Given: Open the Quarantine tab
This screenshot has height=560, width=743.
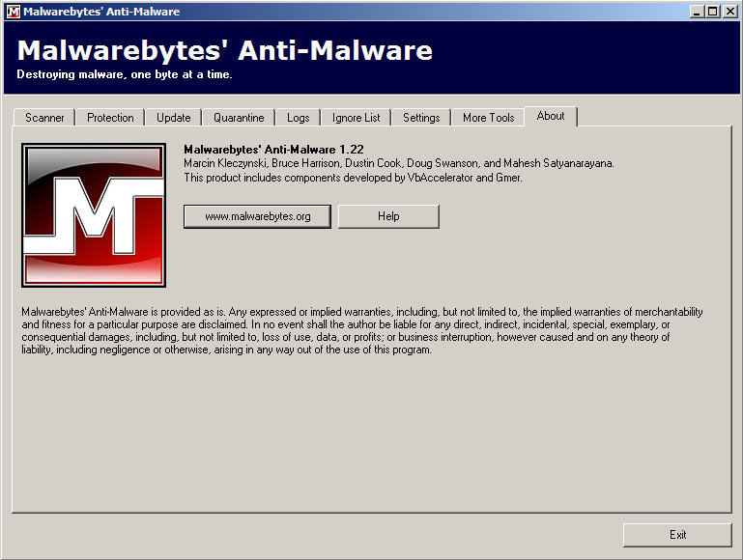Looking at the screenshot, I should click(239, 118).
